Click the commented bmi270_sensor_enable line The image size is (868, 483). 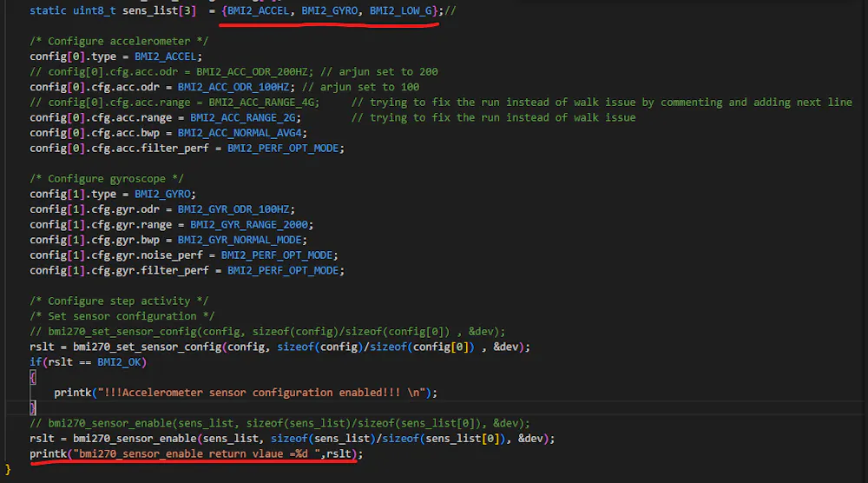point(279,423)
